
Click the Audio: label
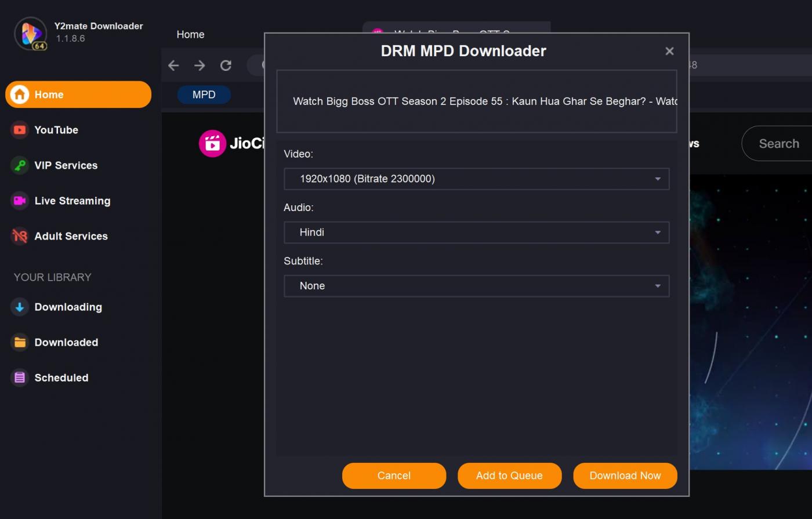click(x=299, y=207)
